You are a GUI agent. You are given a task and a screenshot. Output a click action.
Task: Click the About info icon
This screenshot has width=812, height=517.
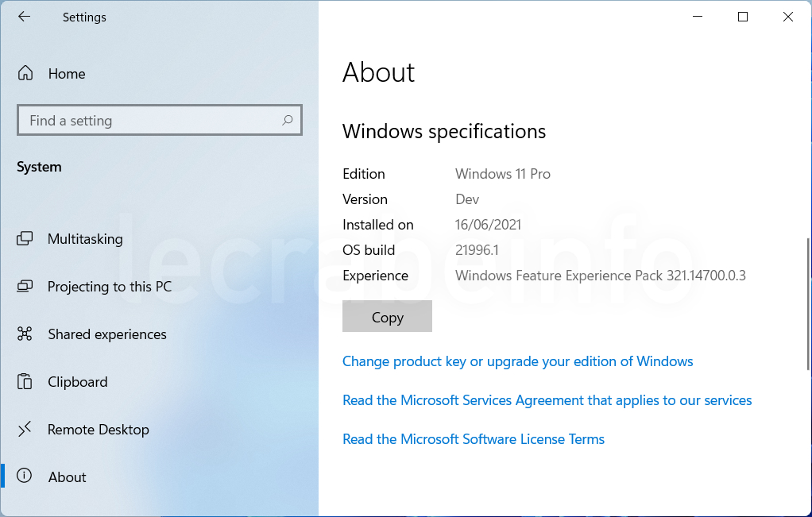(25, 476)
